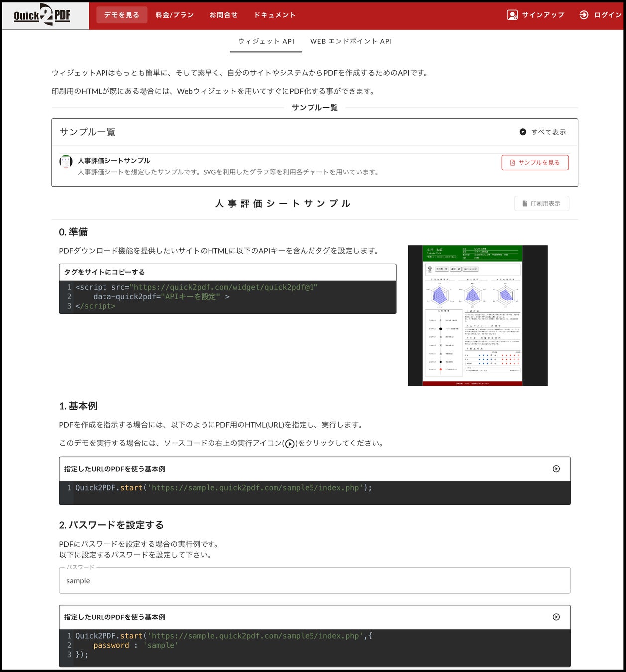Viewport: 626px width, 672px height.
Task: Click the サンプルを見る button
Action: pos(535,162)
